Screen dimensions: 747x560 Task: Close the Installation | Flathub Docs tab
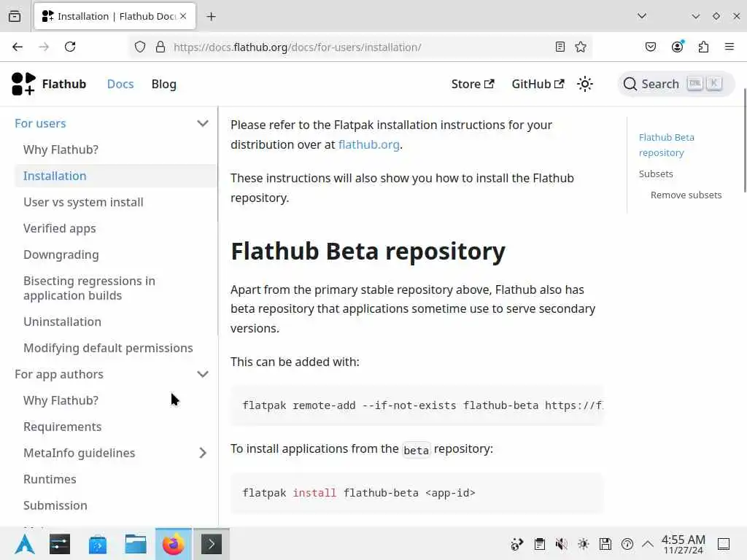tap(183, 16)
